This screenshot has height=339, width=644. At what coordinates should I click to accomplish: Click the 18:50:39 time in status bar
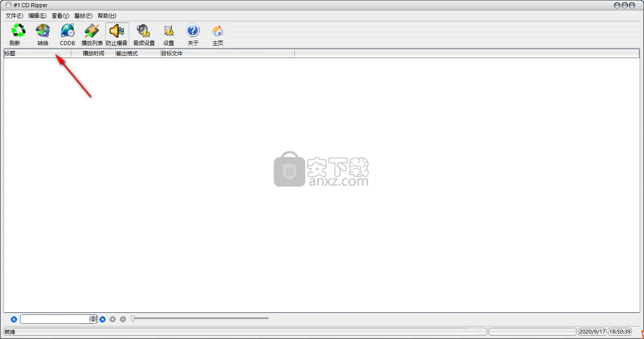[x=620, y=332]
